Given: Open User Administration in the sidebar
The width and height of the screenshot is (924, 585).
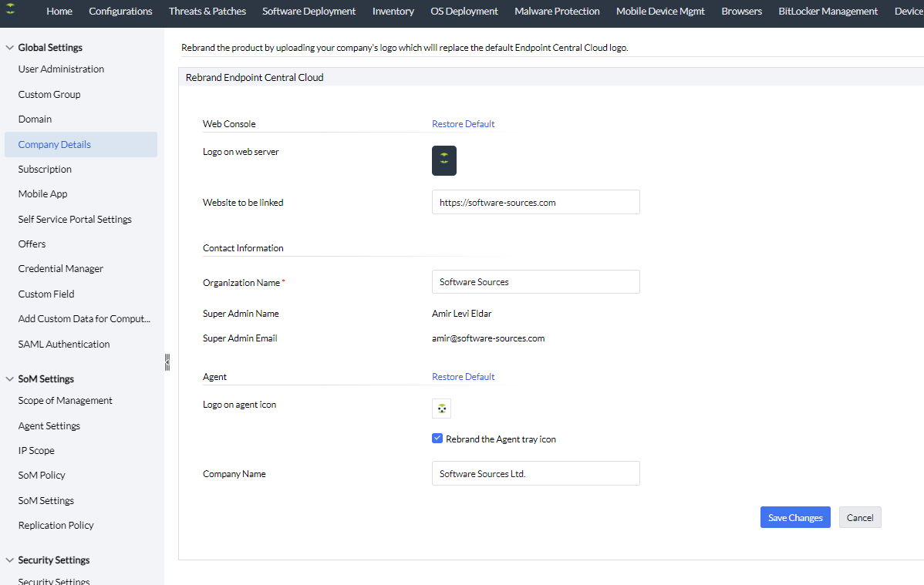Looking at the screenshot, I should click(61, 69).
